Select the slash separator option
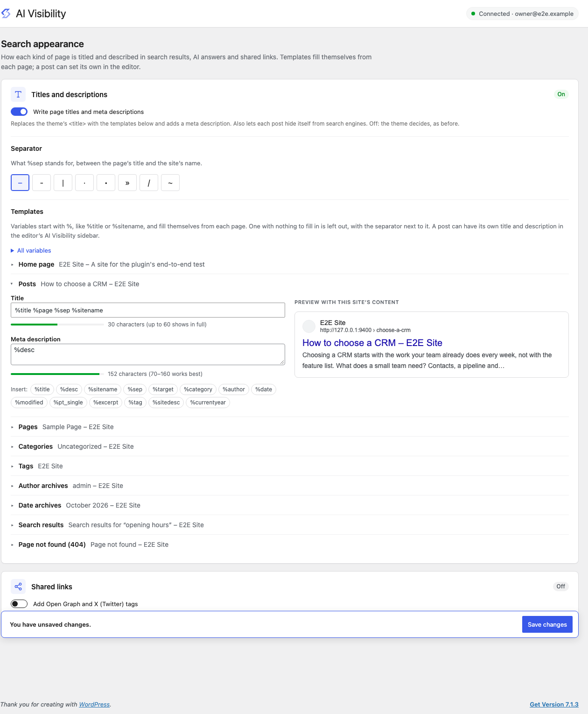Screen dimensions: 588x714 [149, 183]
